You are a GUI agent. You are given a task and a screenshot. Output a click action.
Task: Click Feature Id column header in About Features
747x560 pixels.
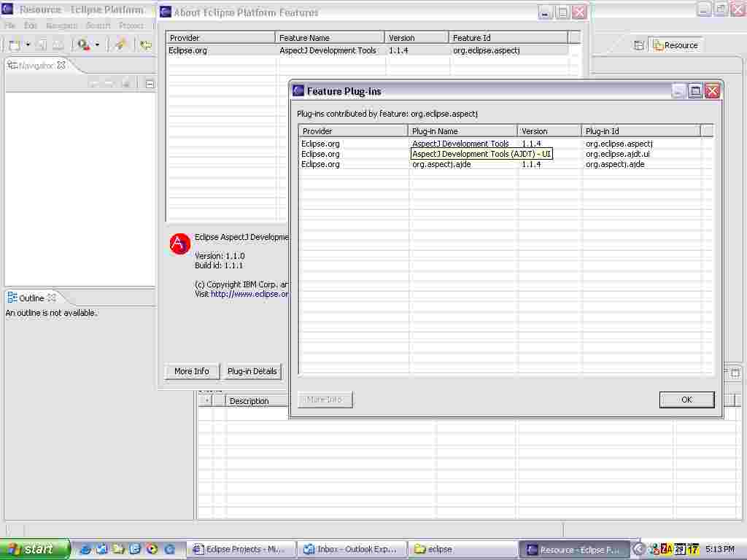[x=508, y=38]
